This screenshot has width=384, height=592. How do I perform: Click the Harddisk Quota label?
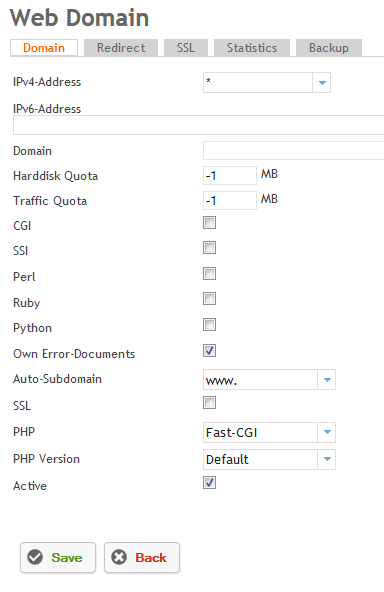56,176
